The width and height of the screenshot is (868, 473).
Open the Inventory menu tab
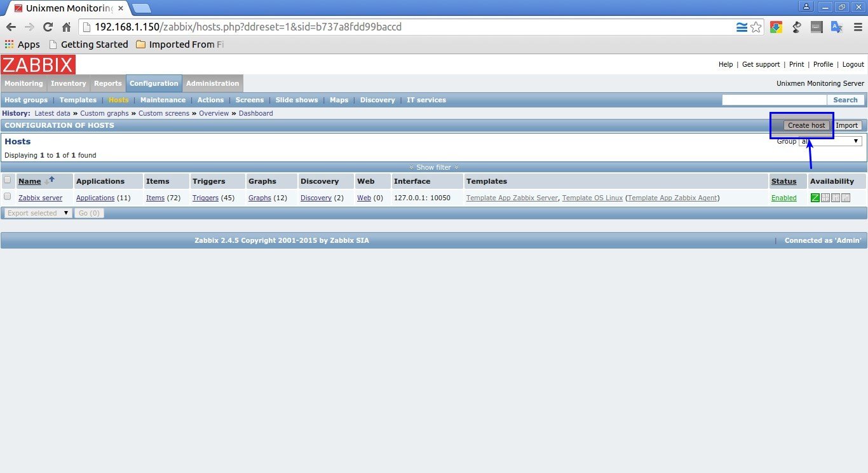(69, 83)
